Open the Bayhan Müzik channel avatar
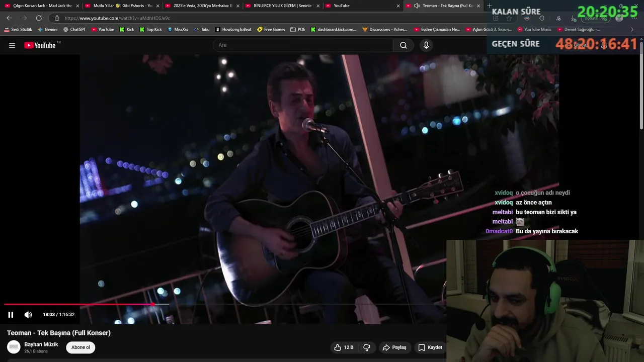This screenshot has height=362, width=644. (x=14, y=347)
